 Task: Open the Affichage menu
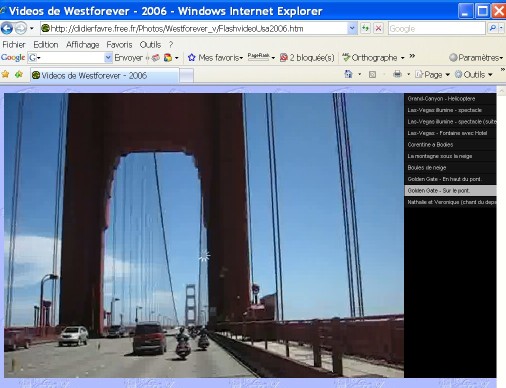coord(83,45)
